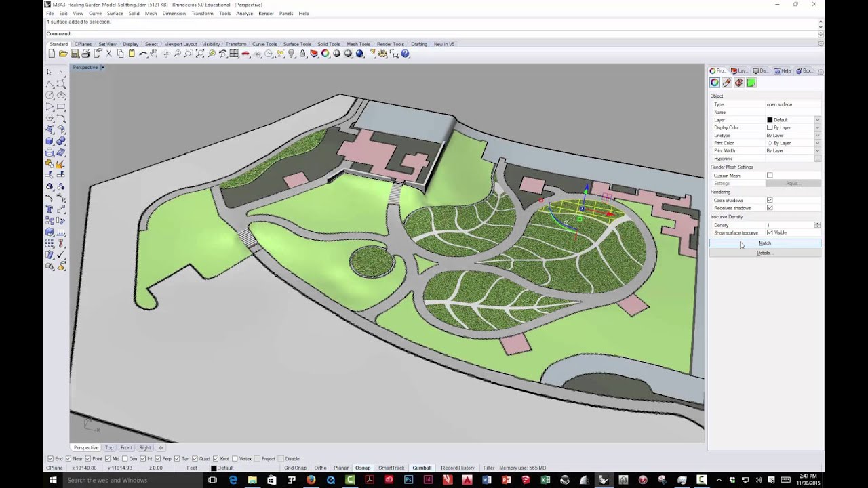
Task: Uncheck Show surface isocurve Visible checkbox
Action: point(770,232)
